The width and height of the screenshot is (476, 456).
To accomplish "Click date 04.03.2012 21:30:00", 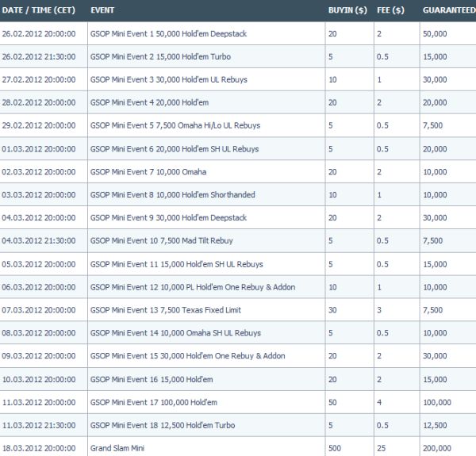I will [39, 240].
